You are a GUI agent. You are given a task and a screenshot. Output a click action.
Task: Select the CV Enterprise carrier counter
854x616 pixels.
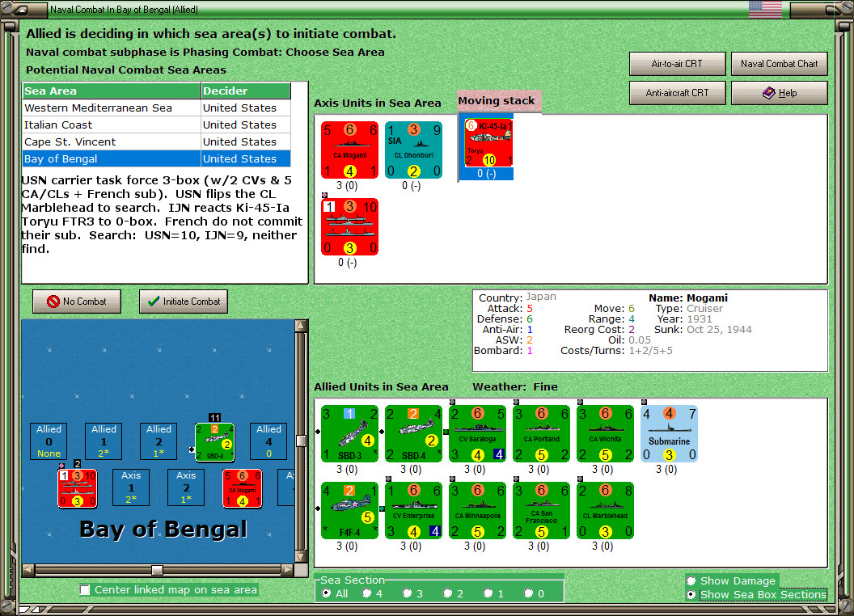(413, 510)
